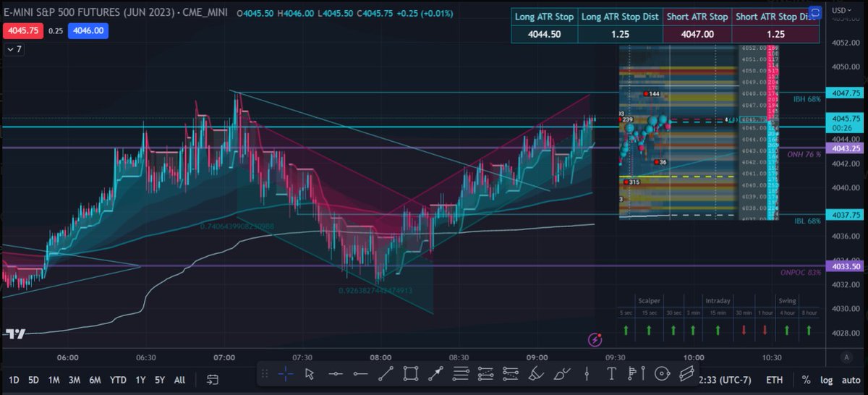Click the Long ATR Stop header cell
Screen dimensions: 868x395
(544, 16)
